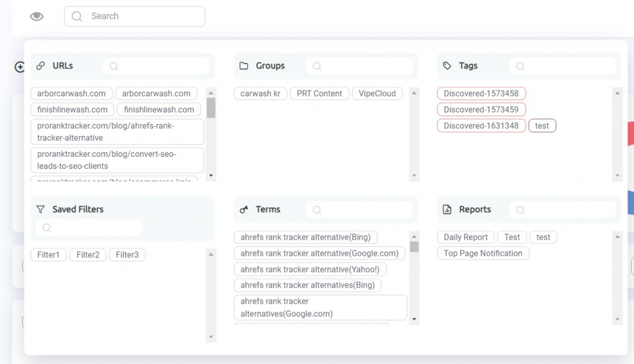This screenshot has width=634, height=364.
Task: Select the second finishlinewash.com URL chip
Action: [x=159, y=109]
